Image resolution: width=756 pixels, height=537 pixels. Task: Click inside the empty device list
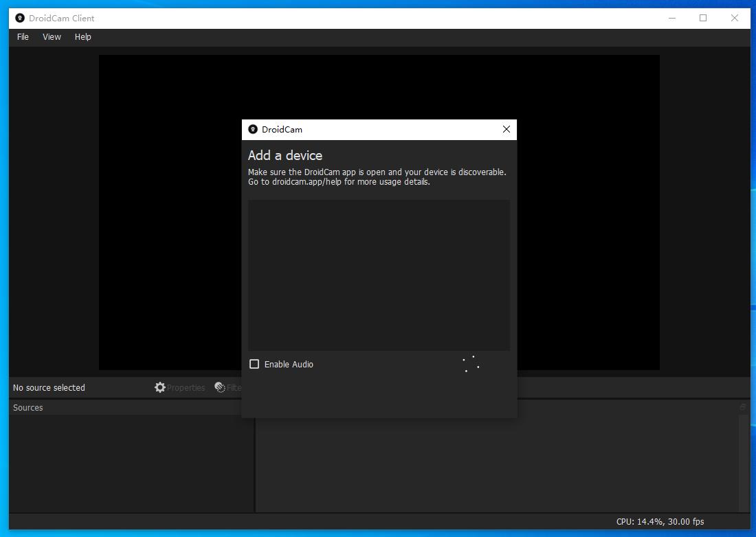[379, 275]
